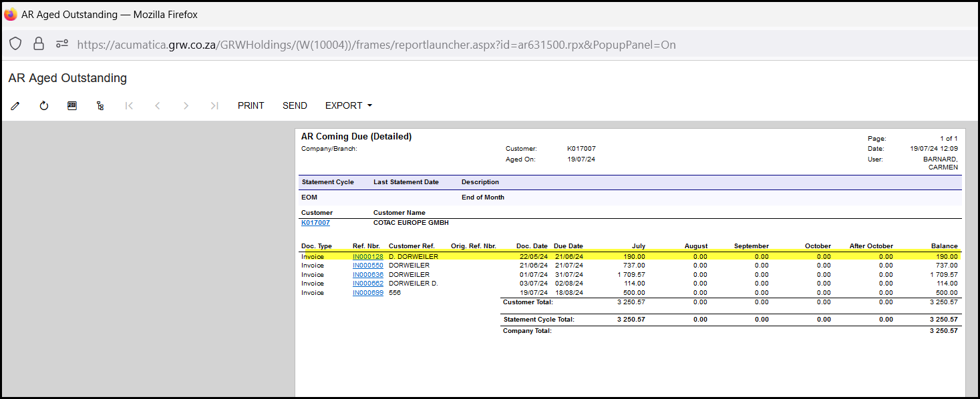980x399 pixels.
Task: Click the padlock site security icon
Action: 39,44
